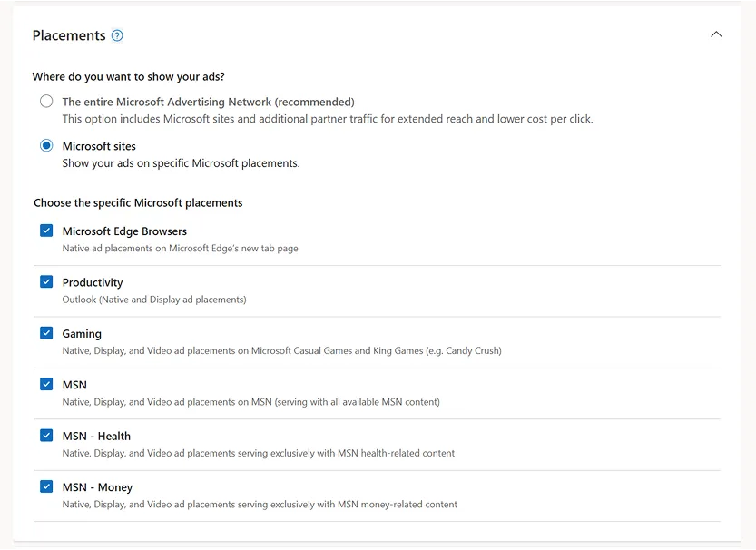Click the Outlook placements description text
Screen dimensions: 756x550
[x=154, y=300]
